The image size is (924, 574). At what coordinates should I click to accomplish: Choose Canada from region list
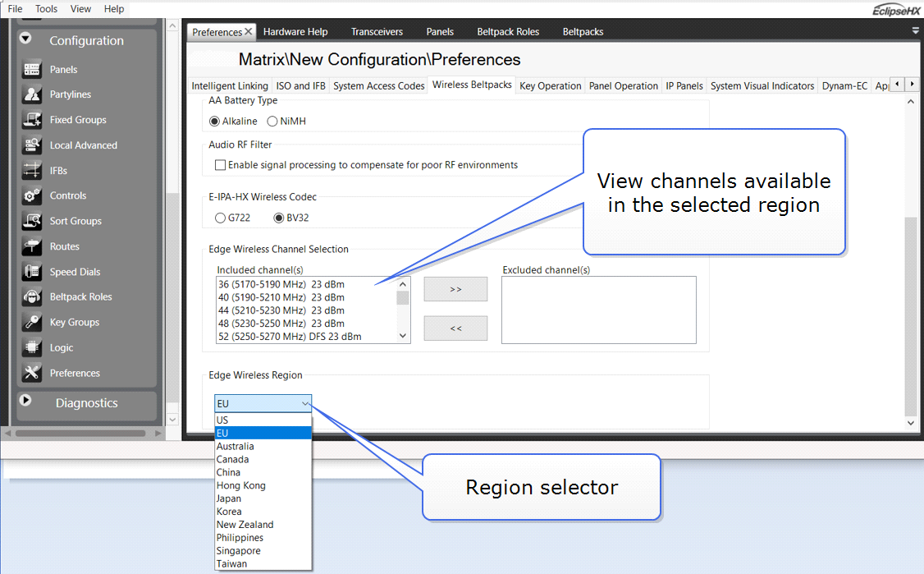263,460
